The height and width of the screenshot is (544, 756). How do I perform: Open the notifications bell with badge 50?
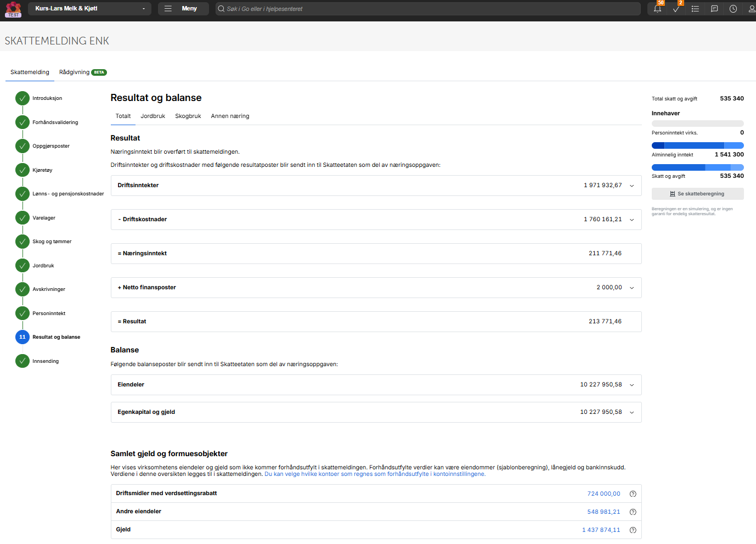657,9
